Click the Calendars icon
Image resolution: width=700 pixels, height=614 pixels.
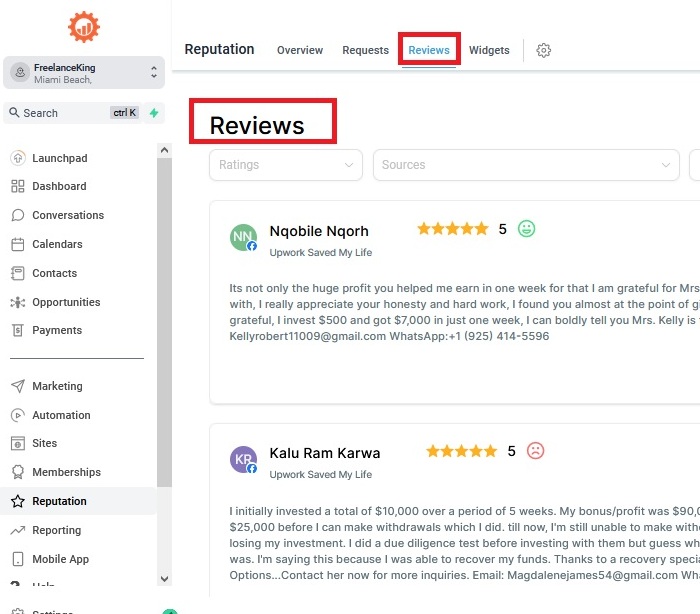pos(18,244)
